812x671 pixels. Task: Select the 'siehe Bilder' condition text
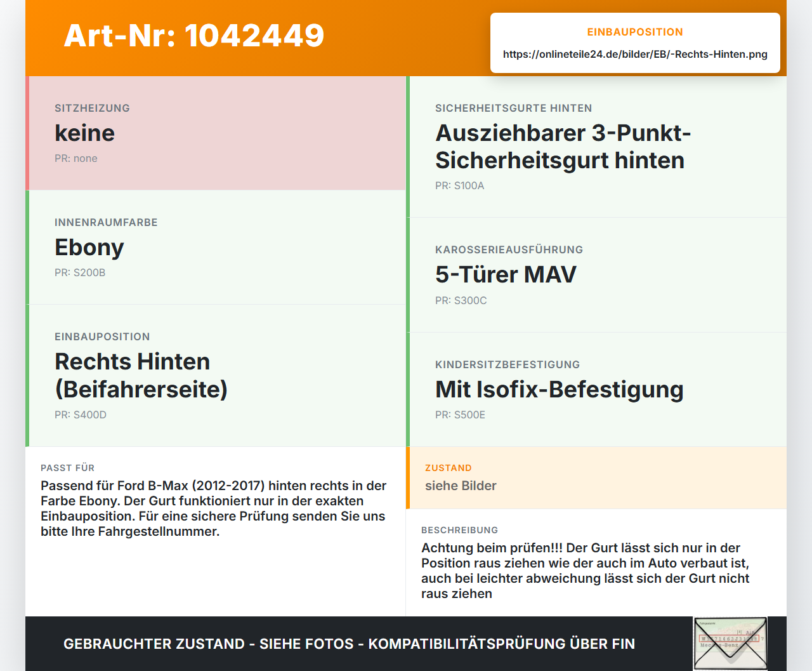(461, 486)
